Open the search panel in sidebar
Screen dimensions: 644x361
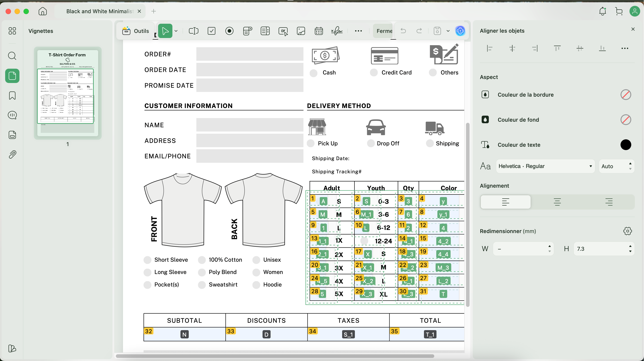pos(12,56)
